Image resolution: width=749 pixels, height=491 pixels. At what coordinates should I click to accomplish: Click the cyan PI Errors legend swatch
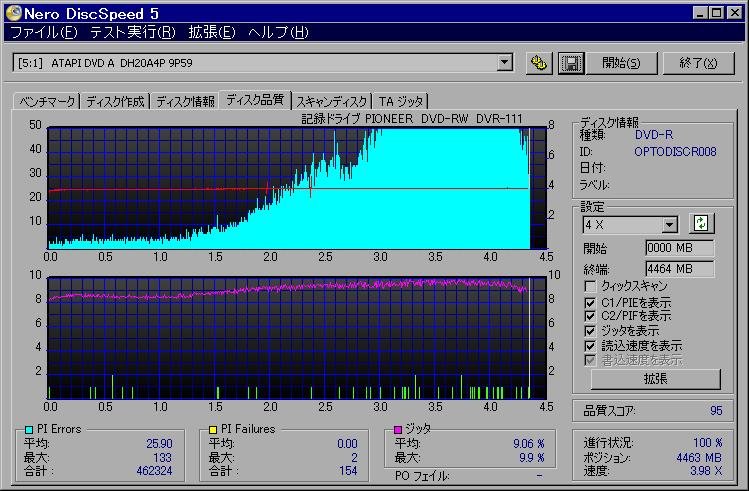coord(29,429)
